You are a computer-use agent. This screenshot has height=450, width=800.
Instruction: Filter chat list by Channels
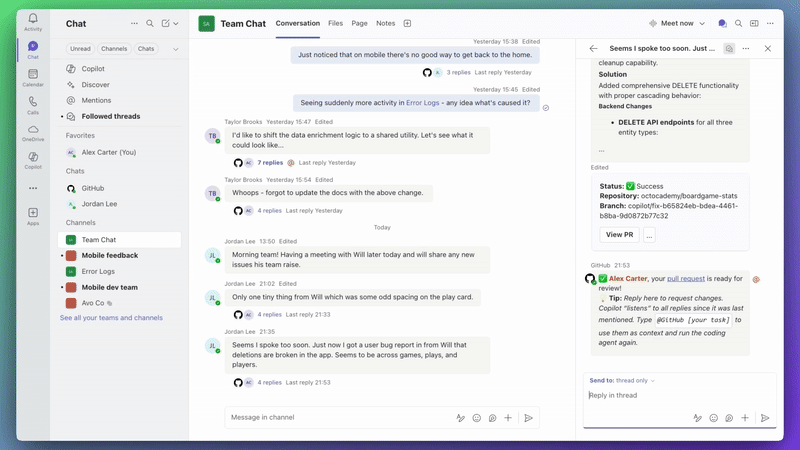tap(114, 49)
